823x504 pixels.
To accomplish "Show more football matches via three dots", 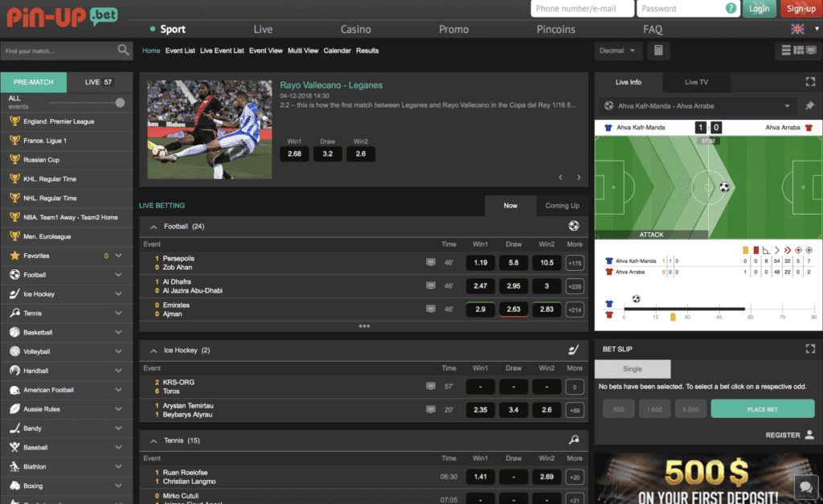I will click(x=364, y=326).
